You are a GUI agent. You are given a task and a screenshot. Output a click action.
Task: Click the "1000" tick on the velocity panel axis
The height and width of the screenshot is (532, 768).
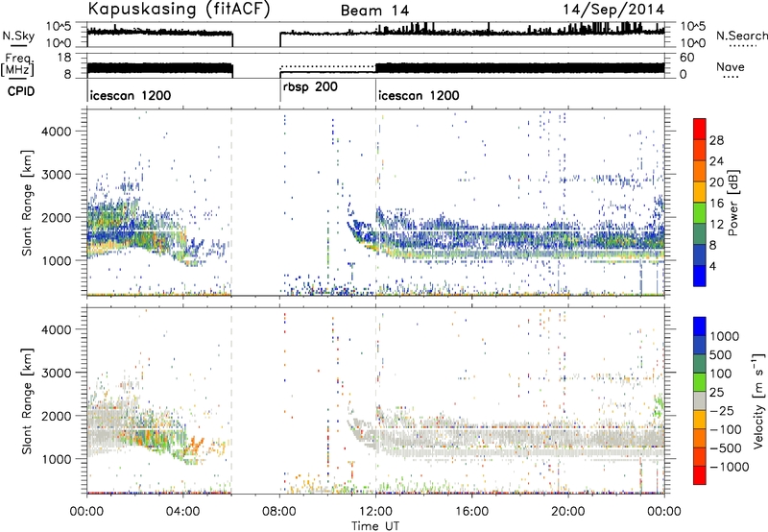click(56, 459)
